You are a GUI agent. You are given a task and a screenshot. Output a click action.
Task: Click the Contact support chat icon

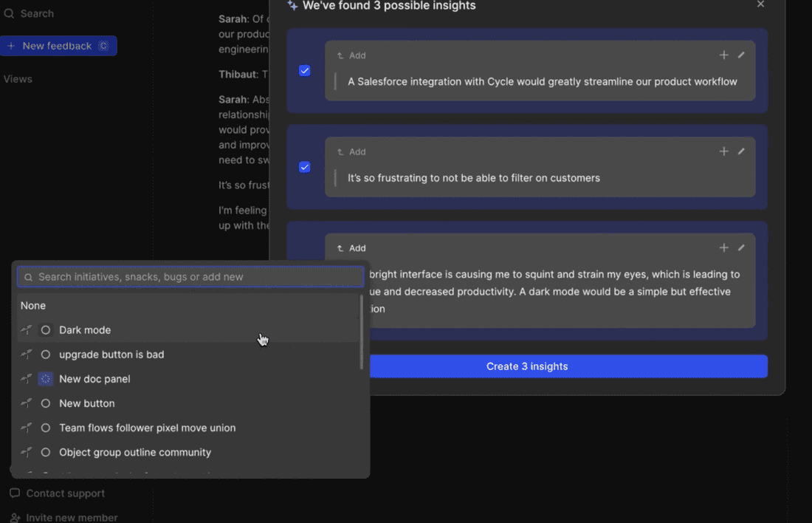15,493
